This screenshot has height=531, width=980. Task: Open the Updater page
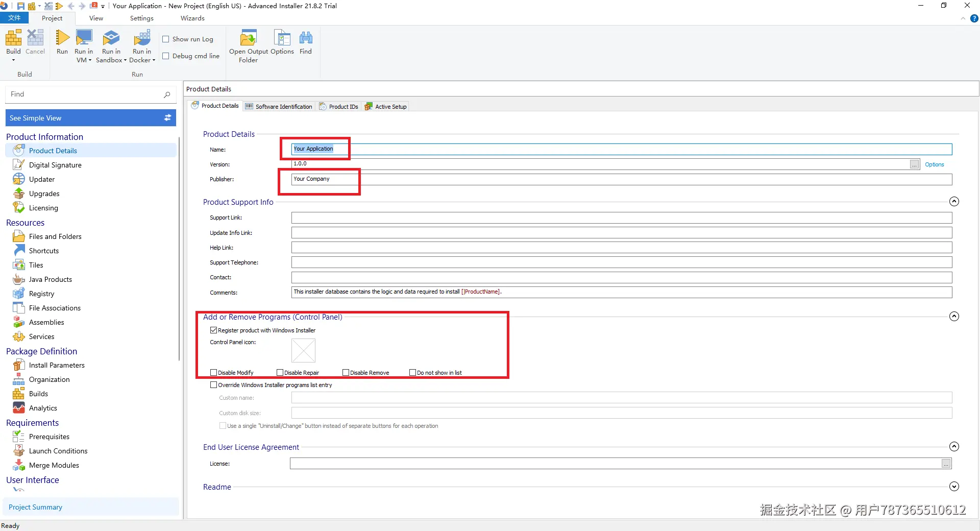tap(42, 179)
